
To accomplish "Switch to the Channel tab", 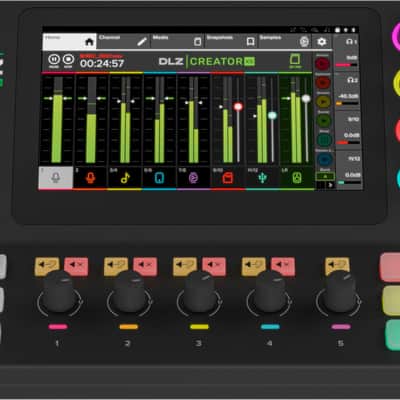I will point(123,42).
